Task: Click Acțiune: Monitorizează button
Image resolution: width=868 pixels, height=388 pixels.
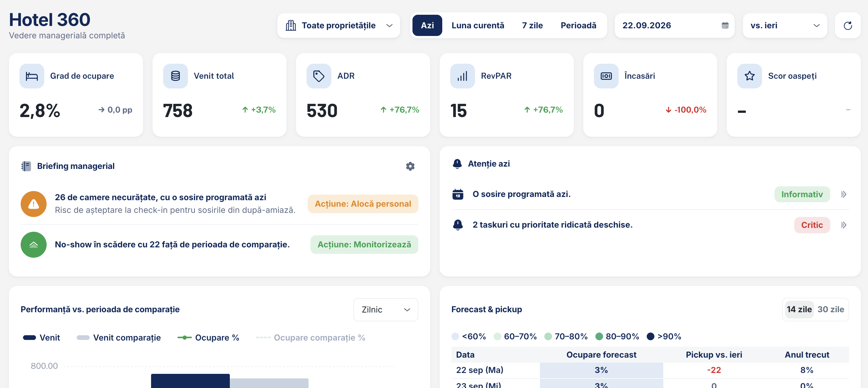Action: (364, 244)
